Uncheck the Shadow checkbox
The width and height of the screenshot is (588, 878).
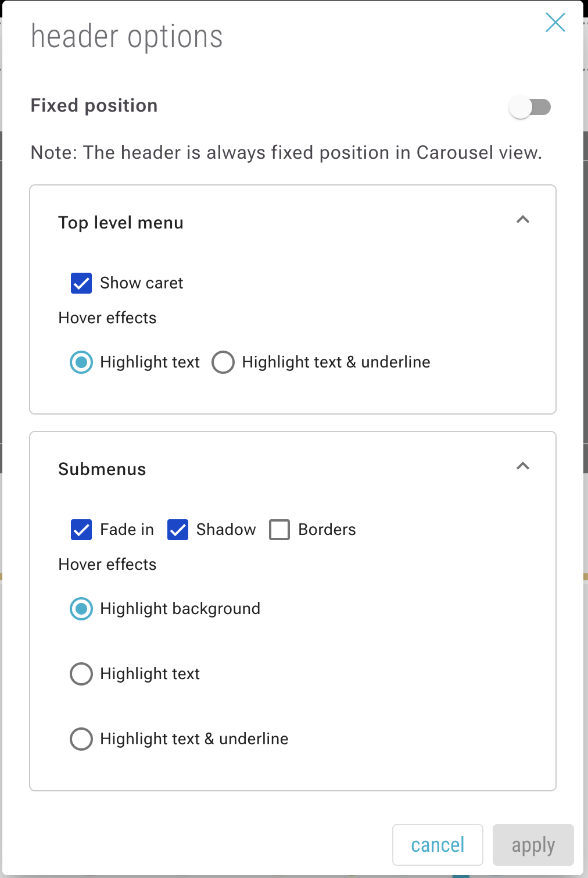click(x=178, y=530)
